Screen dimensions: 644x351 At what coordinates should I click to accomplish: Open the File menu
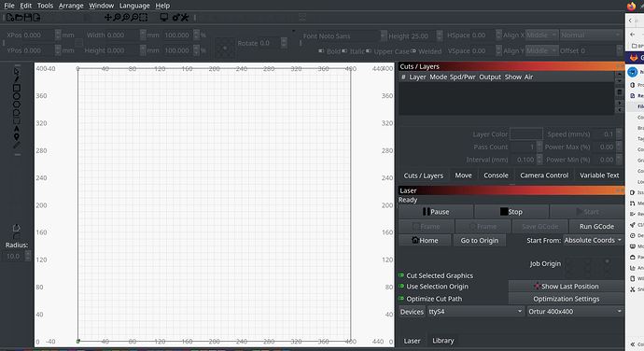[9, 6]
